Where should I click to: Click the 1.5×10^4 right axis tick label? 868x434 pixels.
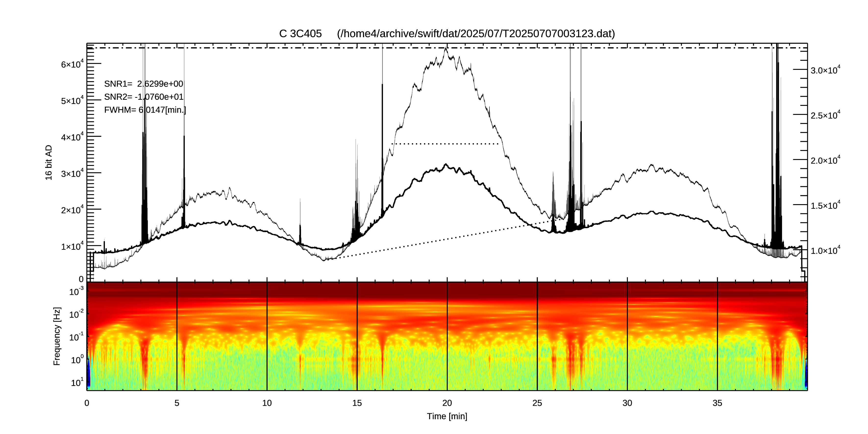[x=826, y=205]
